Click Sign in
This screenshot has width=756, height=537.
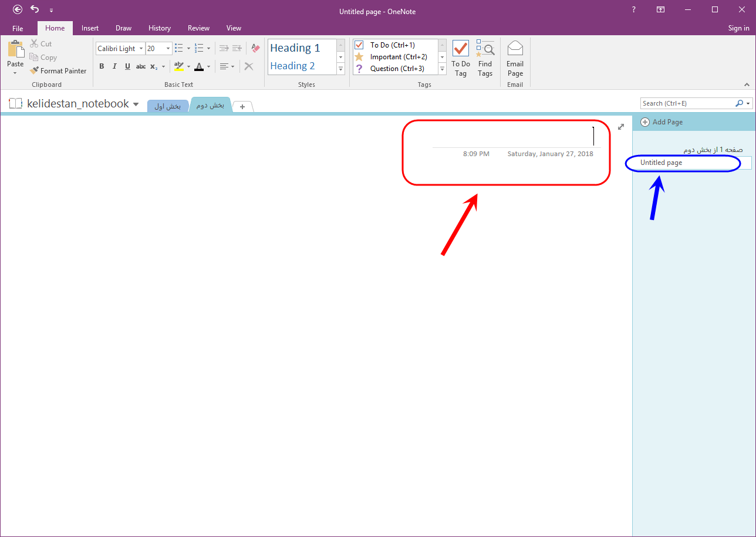[738, 28]
